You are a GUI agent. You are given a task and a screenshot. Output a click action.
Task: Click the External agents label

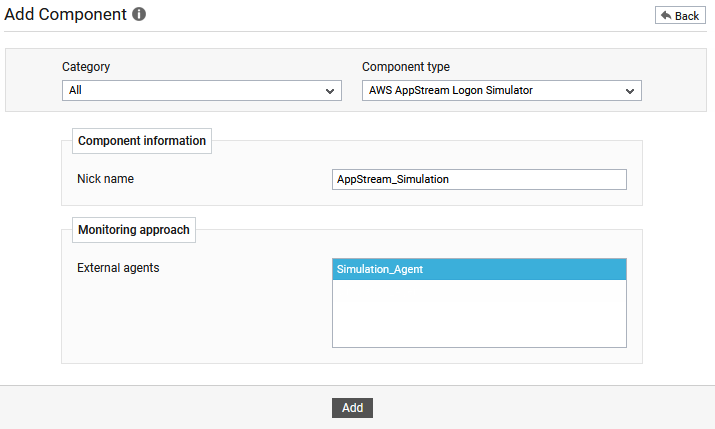pyautogui.click(x=118, y=268)
